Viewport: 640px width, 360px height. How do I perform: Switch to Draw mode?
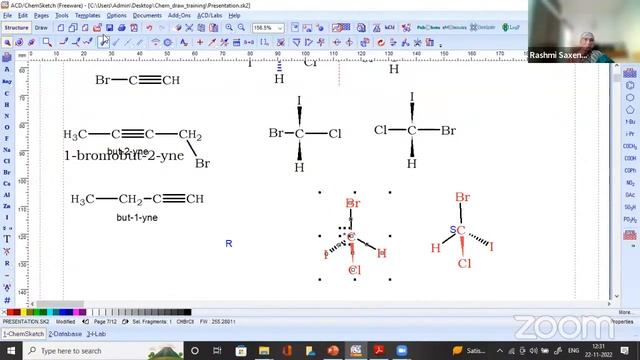[x=41, y=28]
